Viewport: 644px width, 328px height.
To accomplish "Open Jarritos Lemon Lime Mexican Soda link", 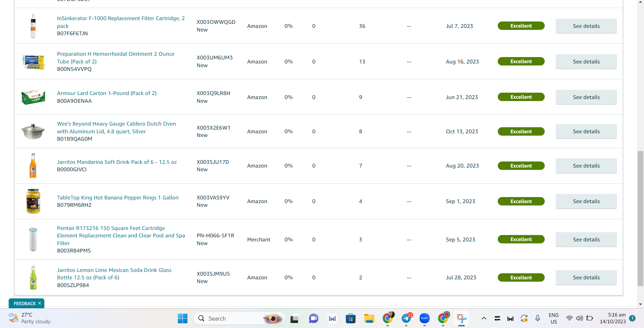I will click(114, 274).
